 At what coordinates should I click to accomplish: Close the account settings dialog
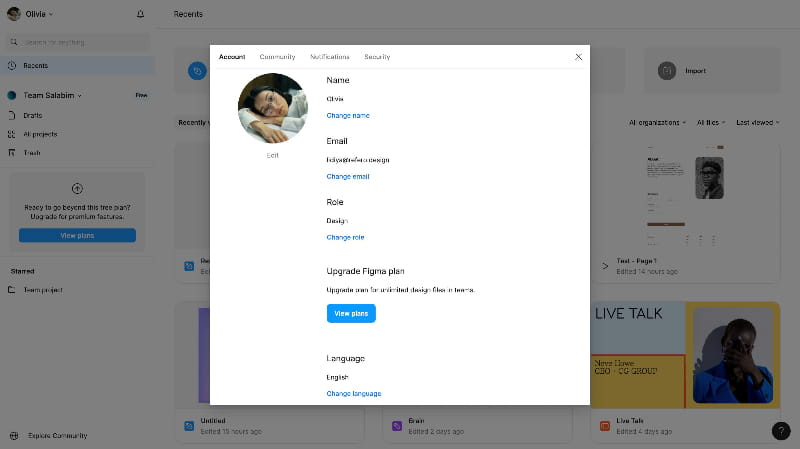[x=578, y=57]
